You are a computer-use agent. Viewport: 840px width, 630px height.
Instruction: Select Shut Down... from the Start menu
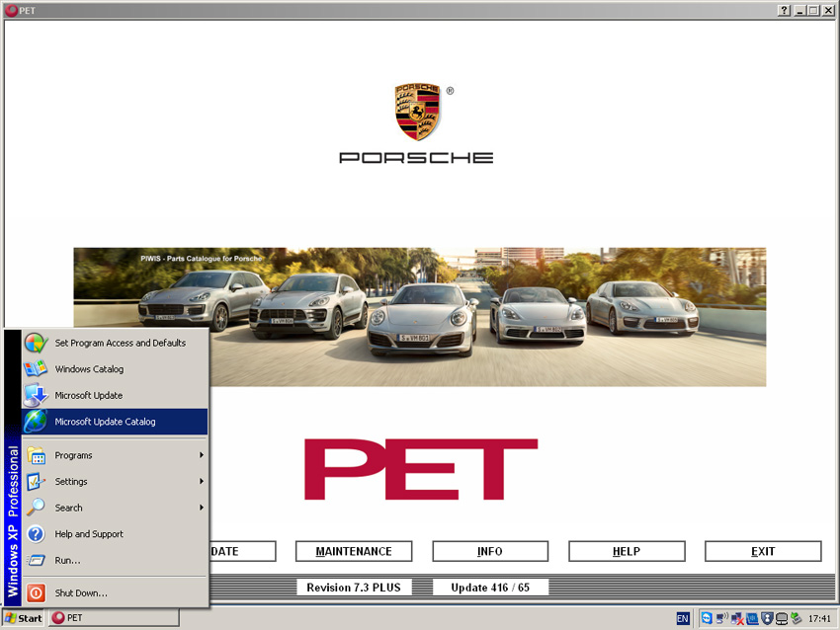115,593
